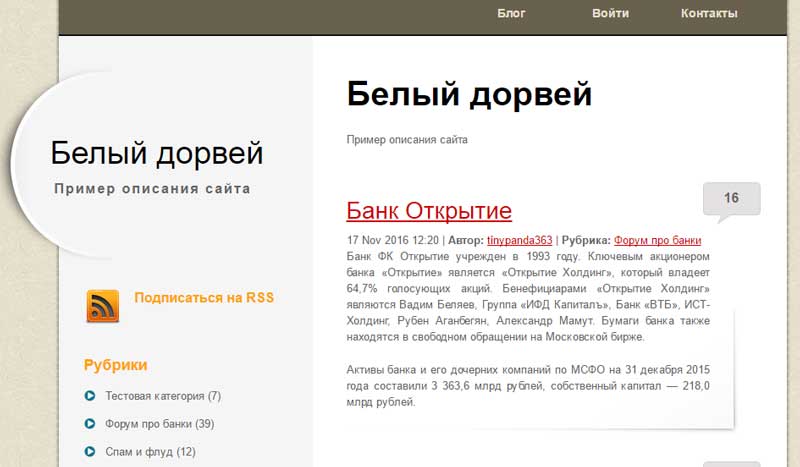The width and height of the screenshot is (800, 467).
Task: Click the paragraph starting Активы банка
Action: point(528,386)
